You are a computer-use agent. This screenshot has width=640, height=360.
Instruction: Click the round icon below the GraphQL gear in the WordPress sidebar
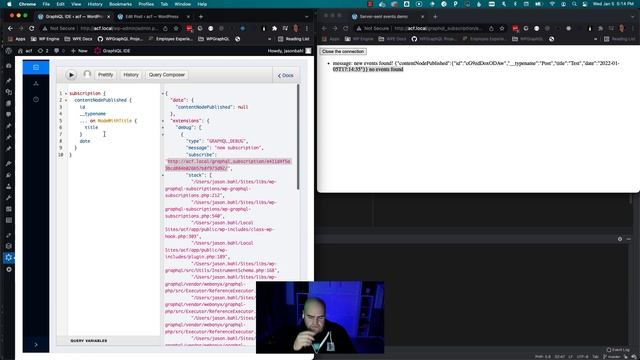pos(9,269)
